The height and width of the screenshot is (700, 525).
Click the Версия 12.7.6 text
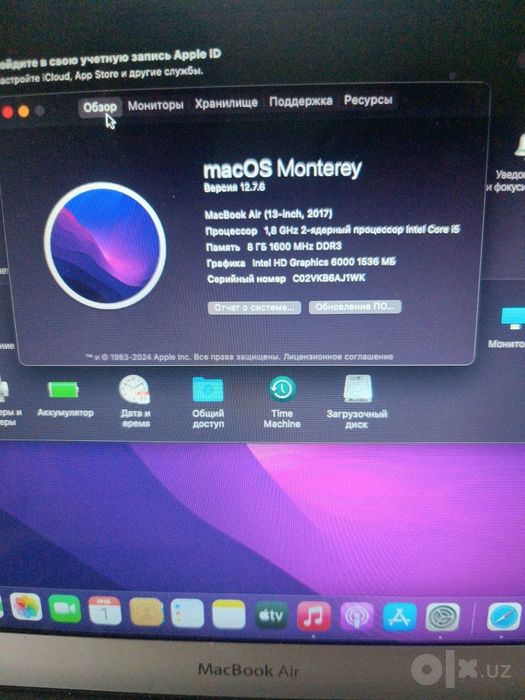[234, 187]
